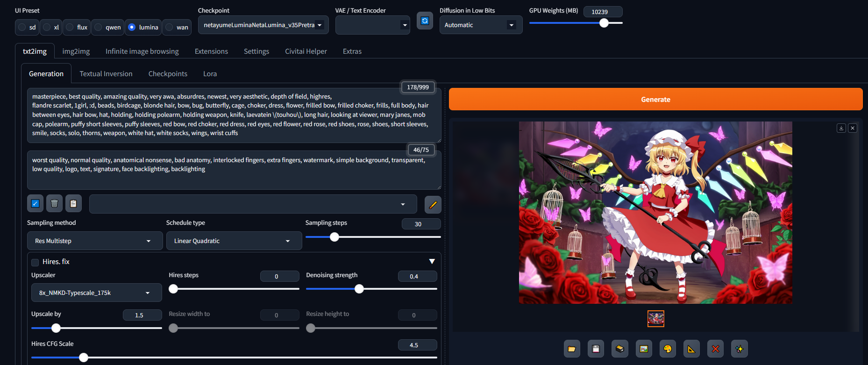Select the Generation sub-tab
Viewport: 868px width, 365px height.
[46, 74]
